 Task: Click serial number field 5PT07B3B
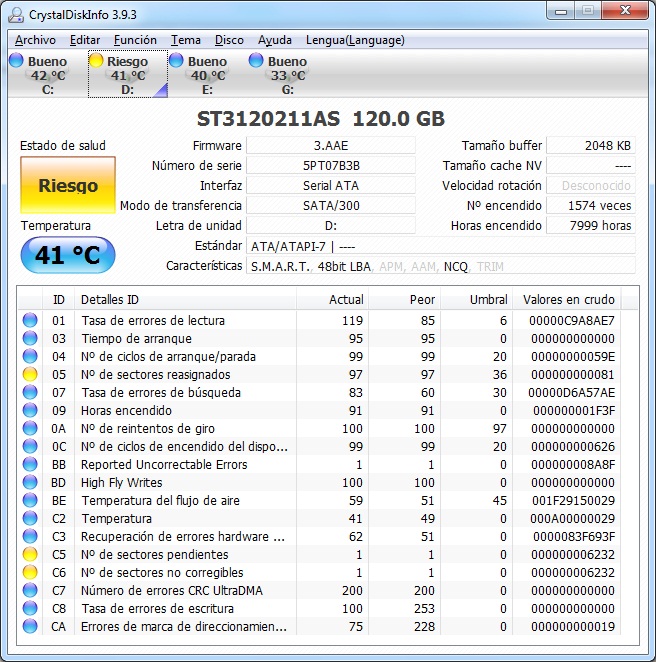point(331,166)
